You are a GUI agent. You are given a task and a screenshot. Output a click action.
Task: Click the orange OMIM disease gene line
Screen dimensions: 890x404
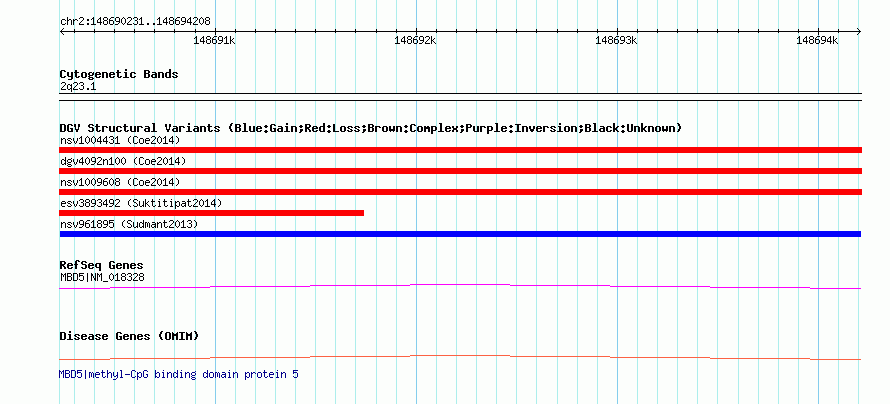click(460, 357)
